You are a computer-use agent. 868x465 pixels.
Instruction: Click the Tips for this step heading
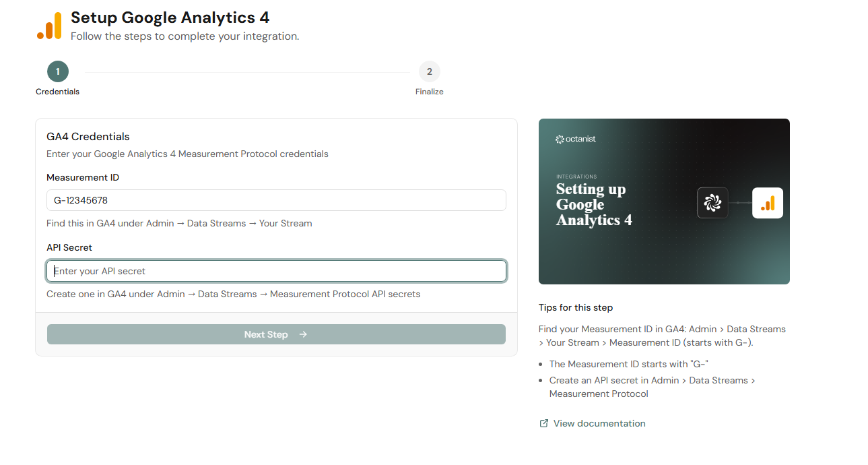tap(576, 307)
